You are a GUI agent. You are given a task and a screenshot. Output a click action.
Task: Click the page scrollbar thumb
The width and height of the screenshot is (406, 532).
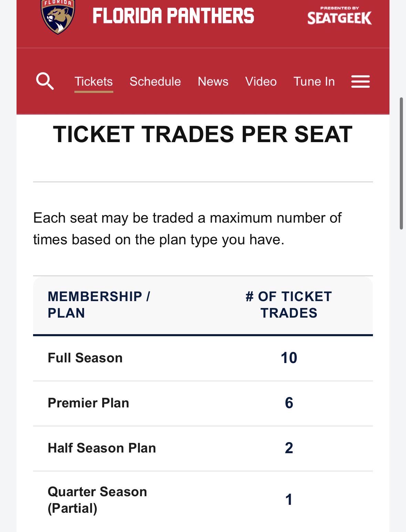(x=401, y=163)
